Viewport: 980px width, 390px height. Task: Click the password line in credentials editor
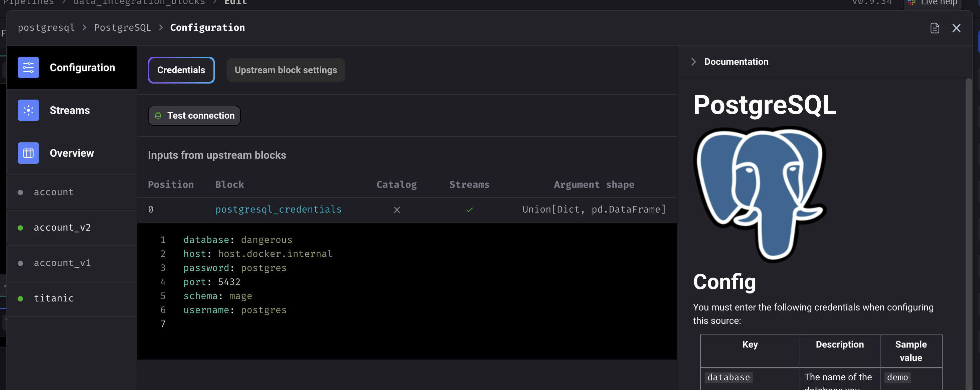pos(235,268)
